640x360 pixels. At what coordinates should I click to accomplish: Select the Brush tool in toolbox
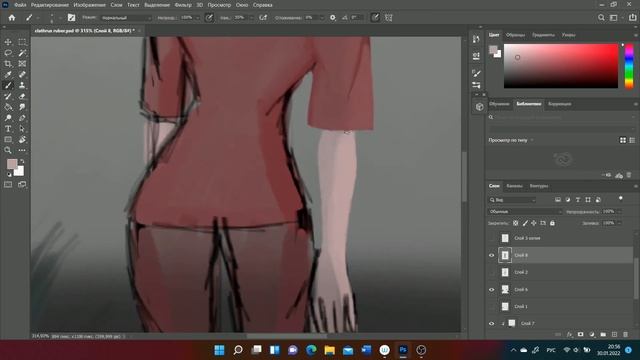click(x=8, y=85)
